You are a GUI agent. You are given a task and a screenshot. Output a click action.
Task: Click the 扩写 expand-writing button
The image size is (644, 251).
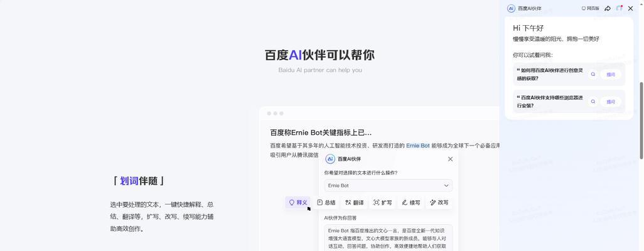point(382,203)
